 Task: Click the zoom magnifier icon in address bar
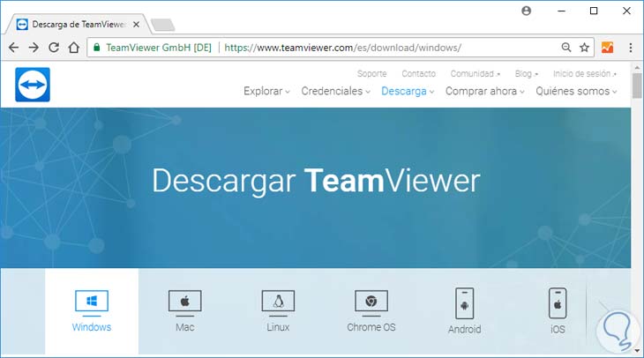[x=566, y=48]
